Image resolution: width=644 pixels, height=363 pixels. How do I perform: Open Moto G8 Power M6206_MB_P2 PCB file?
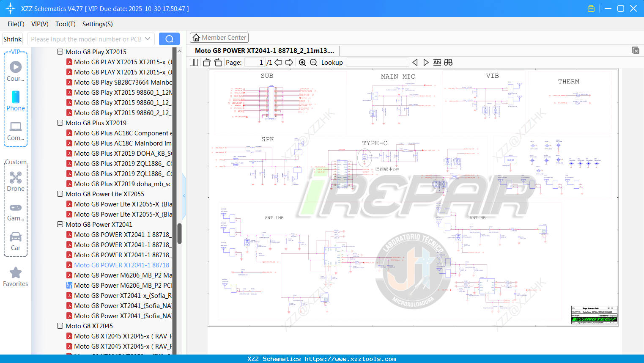point(119,285)
